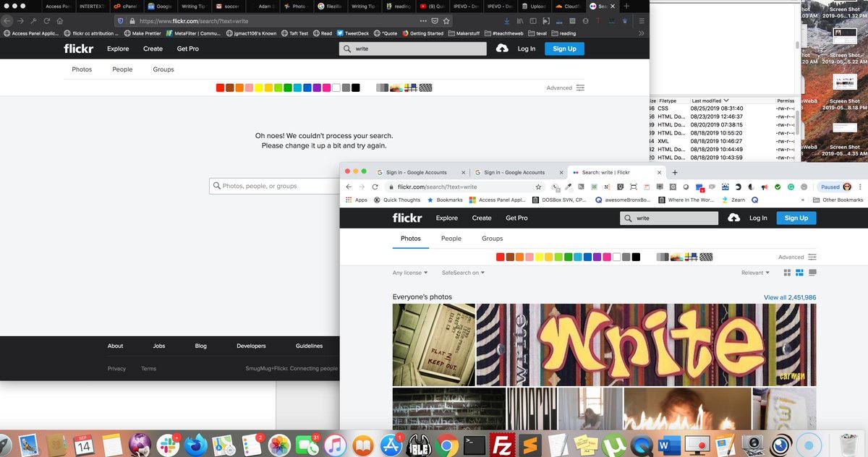Open the Developers footer link
The width and height of the screenshot is (868, 457).
point(251,346)
